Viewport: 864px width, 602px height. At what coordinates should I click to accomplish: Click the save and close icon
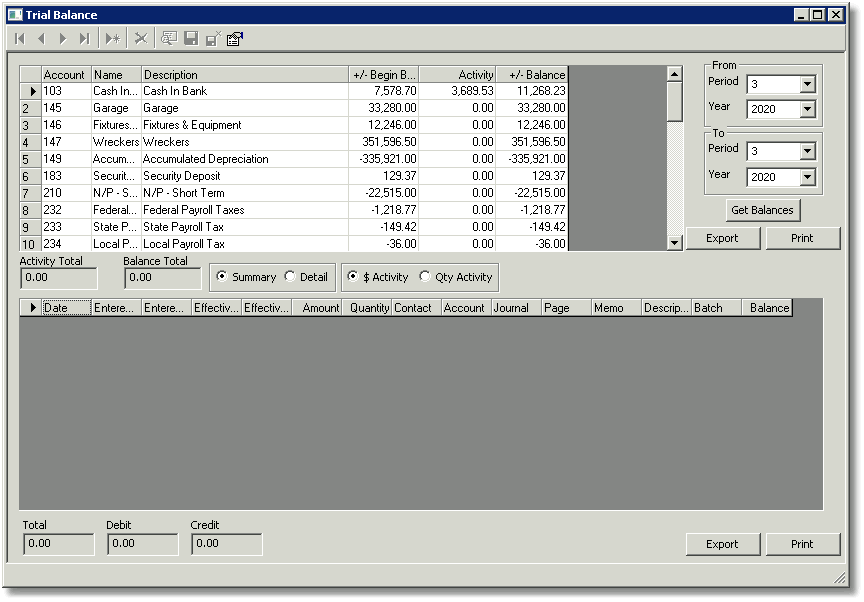click(x=213, y=39)
